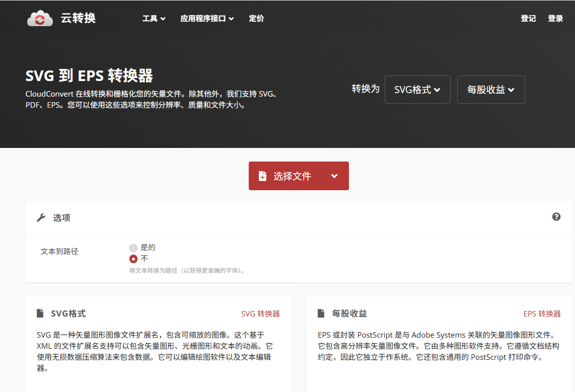
Task: Select the 不 radio option
Action: [133, 259]
